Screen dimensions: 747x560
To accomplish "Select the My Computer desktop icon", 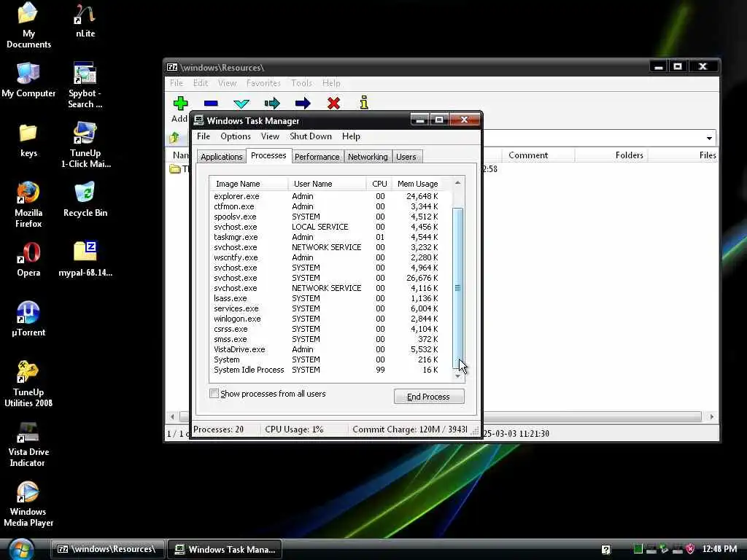I will (28, 80).
